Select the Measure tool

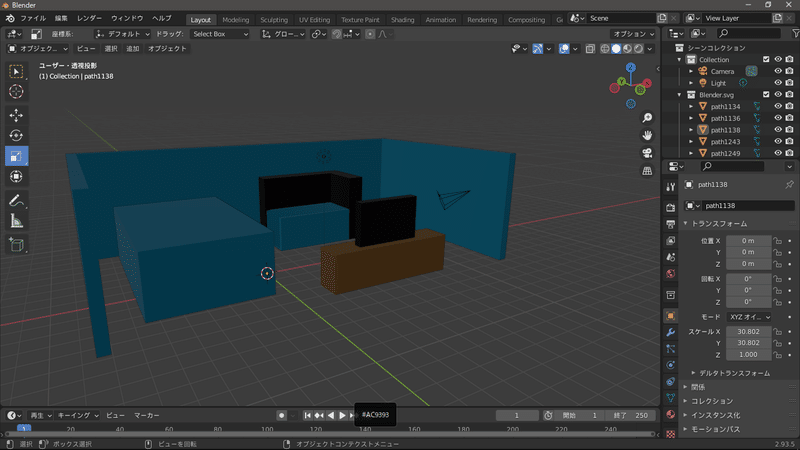click(x=16, y=221)
